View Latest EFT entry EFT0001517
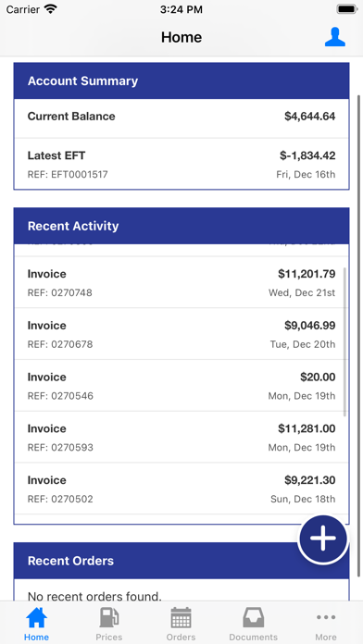This screenshot has width=363, height=644. 181,164
